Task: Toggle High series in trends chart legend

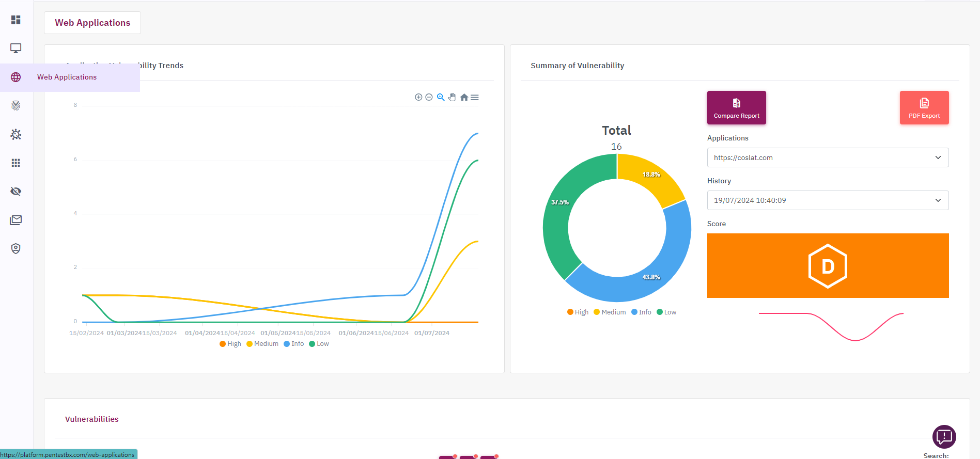Action: [x=230, y=344]
